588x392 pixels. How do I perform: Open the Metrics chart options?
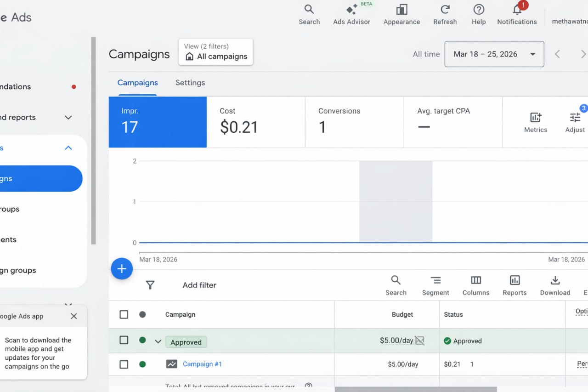click(x=536, y=122)
